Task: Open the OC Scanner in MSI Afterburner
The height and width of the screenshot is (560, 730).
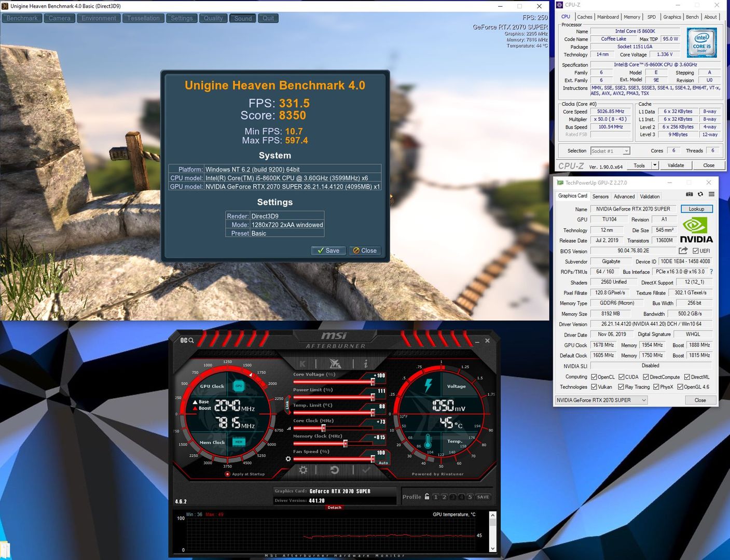Action: click(187, 340)
